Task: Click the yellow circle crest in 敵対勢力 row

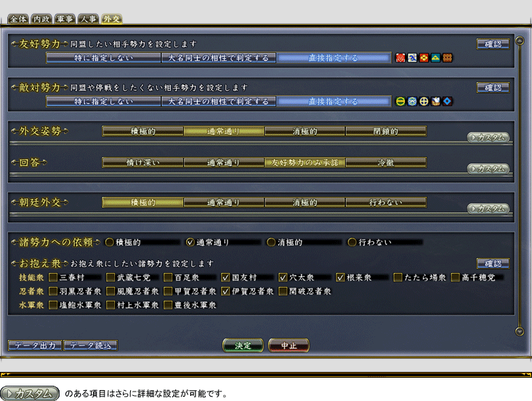Action: (400, 101)
